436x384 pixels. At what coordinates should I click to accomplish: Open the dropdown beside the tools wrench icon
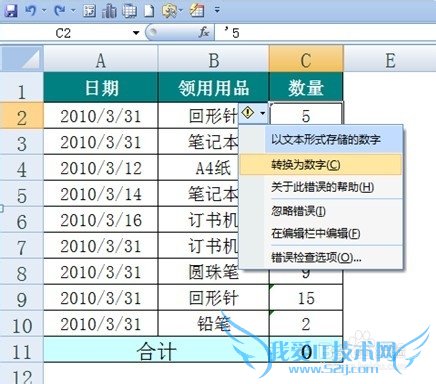coord(181,11)
